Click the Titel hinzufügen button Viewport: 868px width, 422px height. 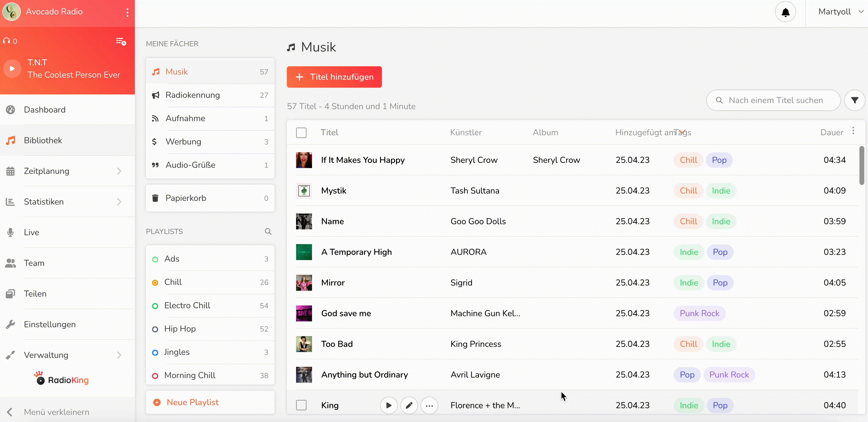click(x=334, y=77)
